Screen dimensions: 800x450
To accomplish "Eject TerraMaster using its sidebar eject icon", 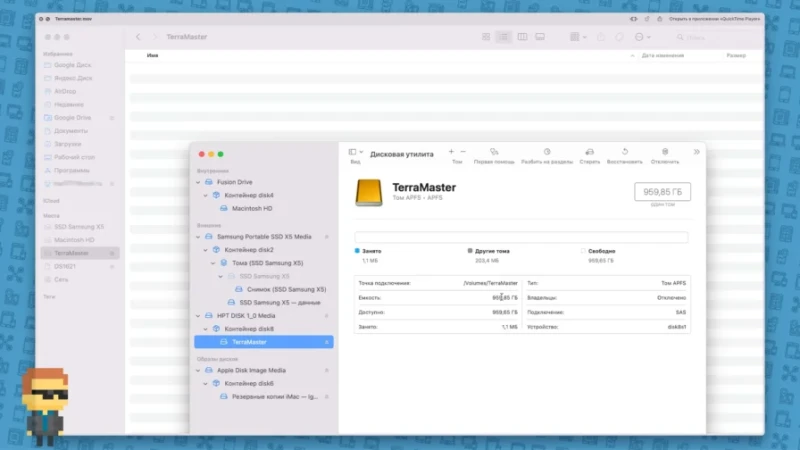I will pyautogui.click(x=327, y=342).
